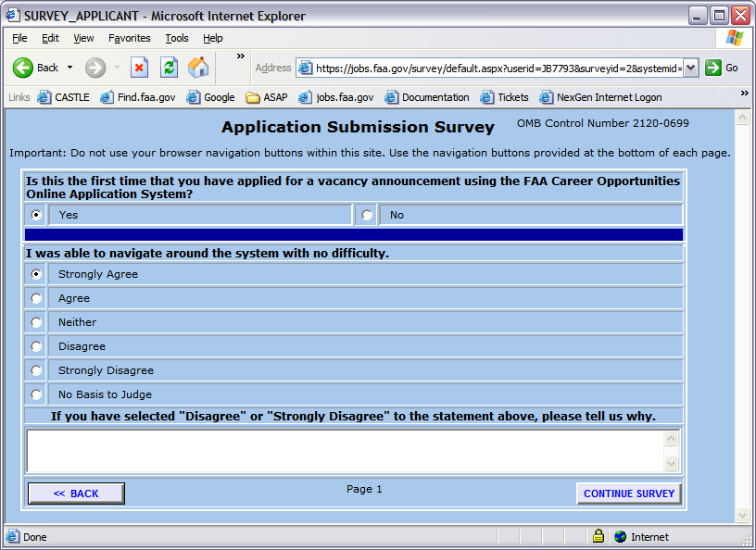Screen dimensions: 756x550
Task: Expand hidden toolbar buttons chevron
Action: pos(241,56)
